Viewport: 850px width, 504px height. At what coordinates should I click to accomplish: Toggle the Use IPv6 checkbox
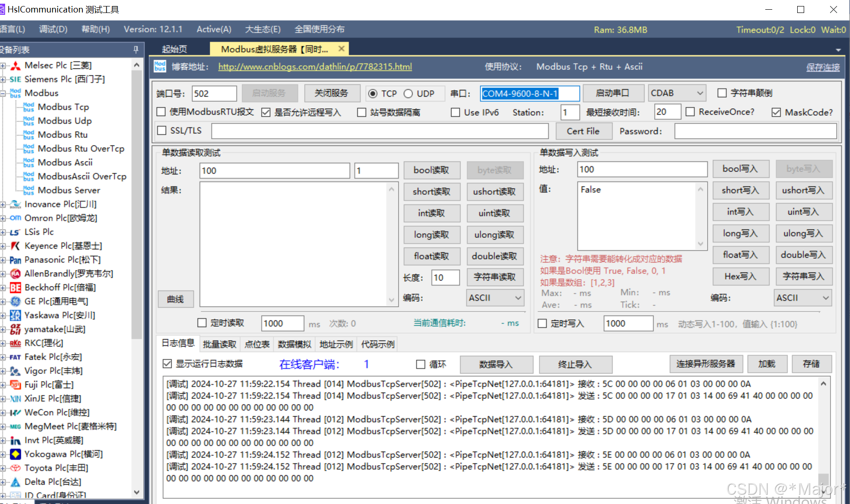click(x=455, y=112)
